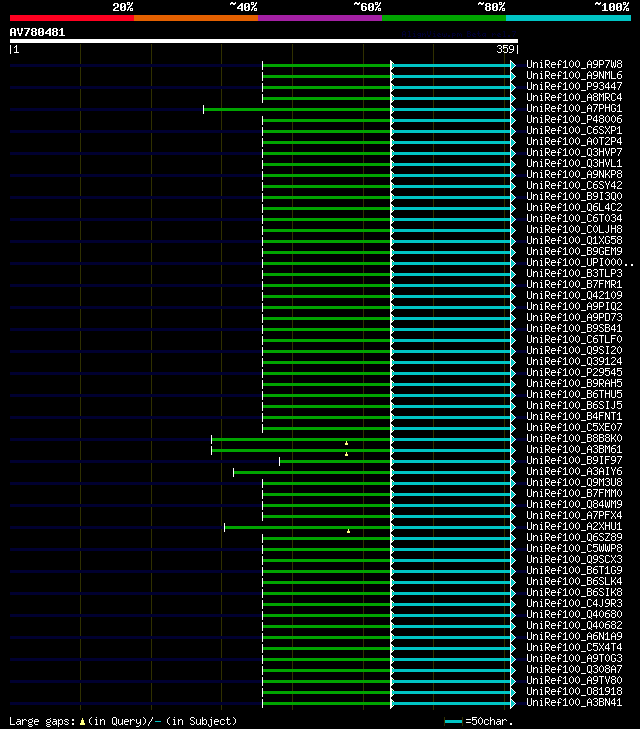Select UniRef100_A3BN41 label

(574, 702)
